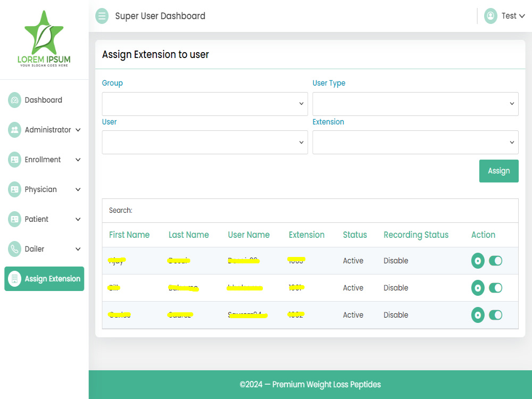This screenshot has width=532, height=399.
Task: Sort by Extension column header
Action: click(307, 235)
